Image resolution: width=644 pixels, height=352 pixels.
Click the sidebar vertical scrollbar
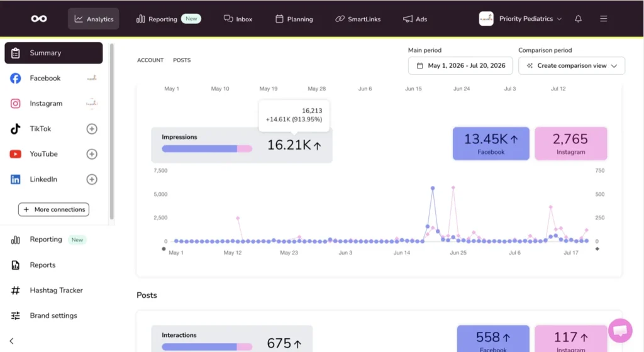111,131
